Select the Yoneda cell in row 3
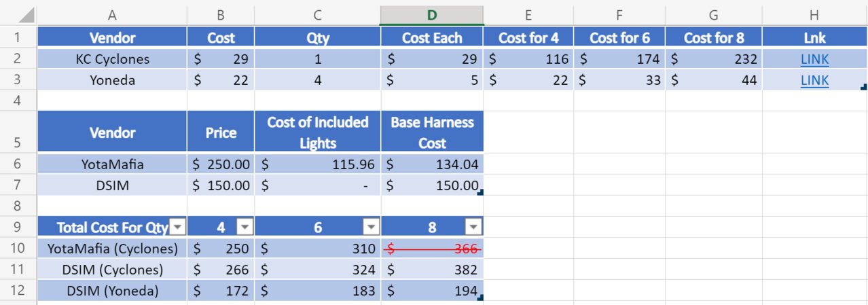 (112, 80)
